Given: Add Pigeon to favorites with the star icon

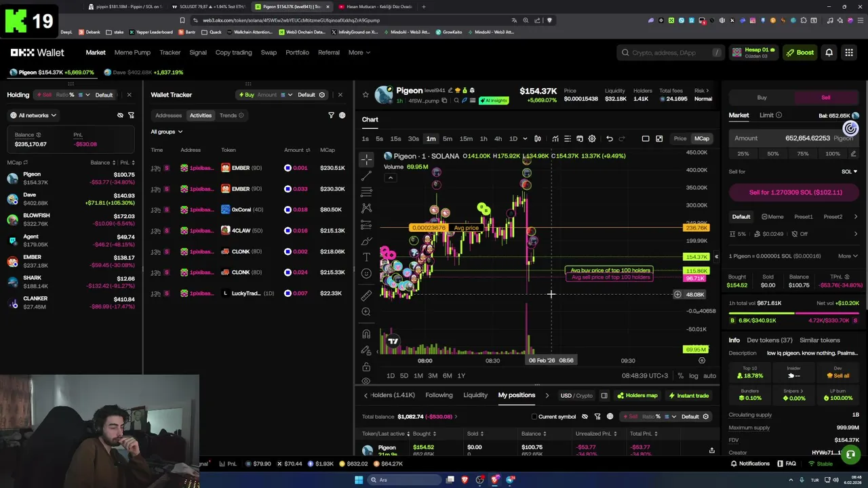Looking at the screenshot, I should tap(366, 94).
